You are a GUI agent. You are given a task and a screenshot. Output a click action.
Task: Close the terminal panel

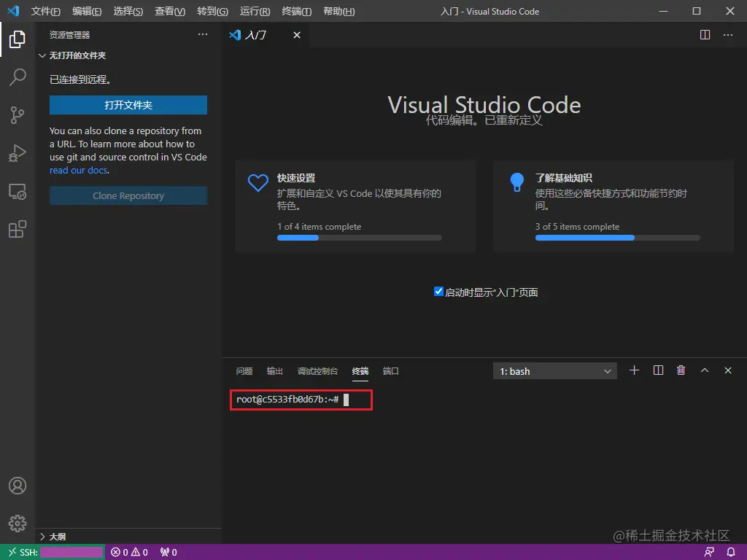(x=727, y=370)
